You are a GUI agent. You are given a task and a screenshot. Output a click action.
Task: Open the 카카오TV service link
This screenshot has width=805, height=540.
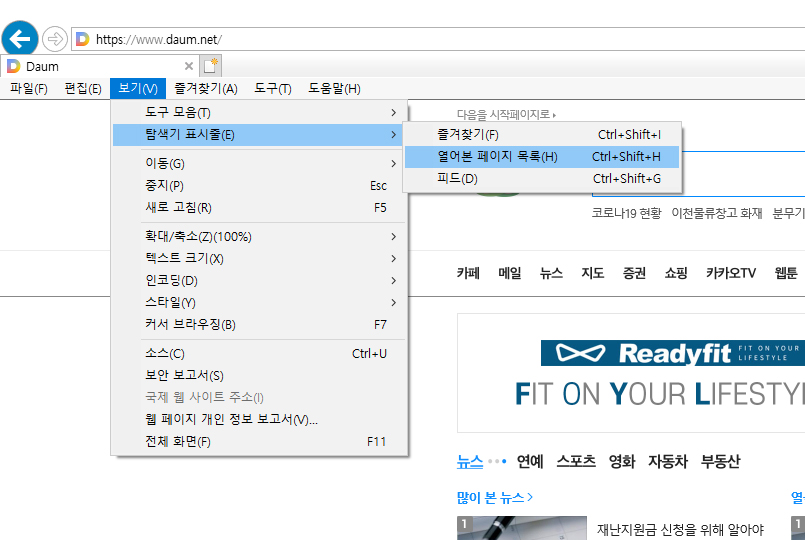[731, 273]
